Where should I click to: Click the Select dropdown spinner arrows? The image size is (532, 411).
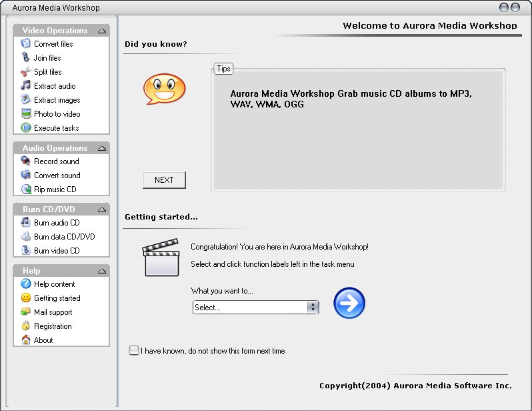click(313, 308)
